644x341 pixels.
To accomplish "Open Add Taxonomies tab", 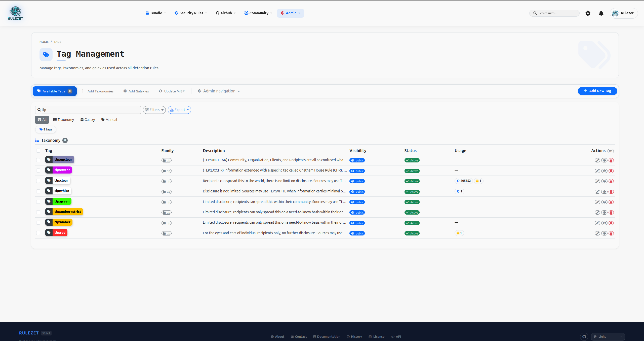I will pyautogui.click(x=98, y=91).
